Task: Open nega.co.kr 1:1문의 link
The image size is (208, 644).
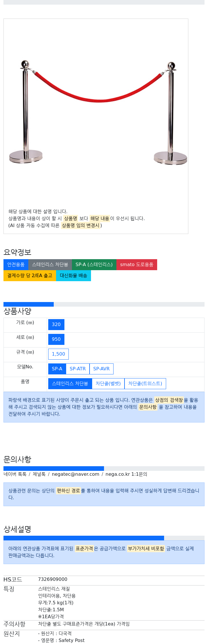Action: pyautogui.click(x=126, y=474)
